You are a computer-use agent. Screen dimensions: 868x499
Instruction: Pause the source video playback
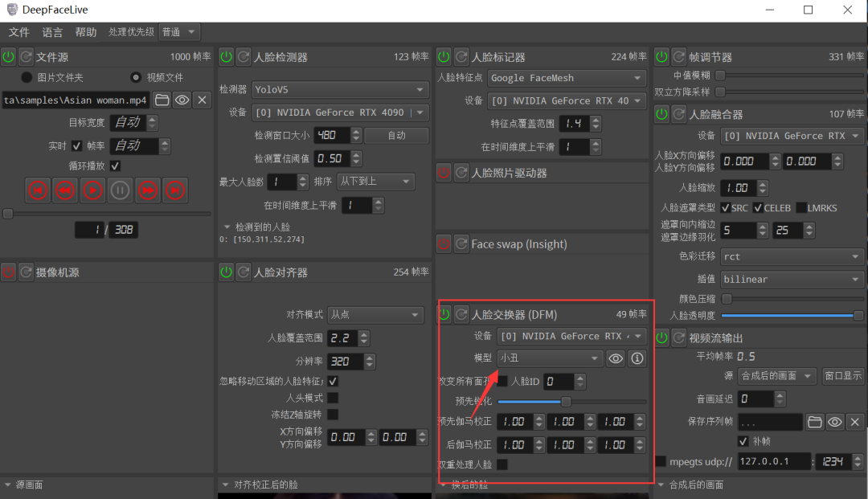[120, 190]
